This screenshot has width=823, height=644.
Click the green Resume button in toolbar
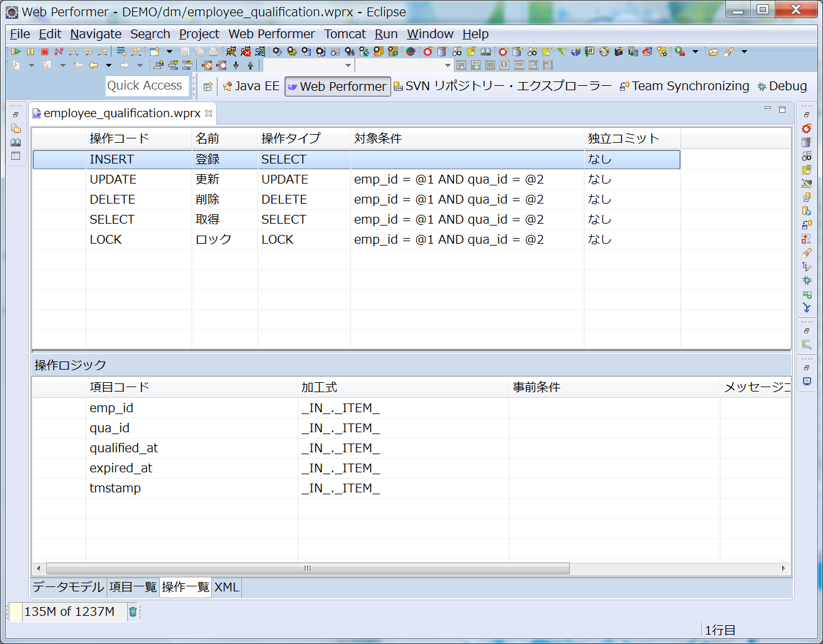tap(16, 51)
